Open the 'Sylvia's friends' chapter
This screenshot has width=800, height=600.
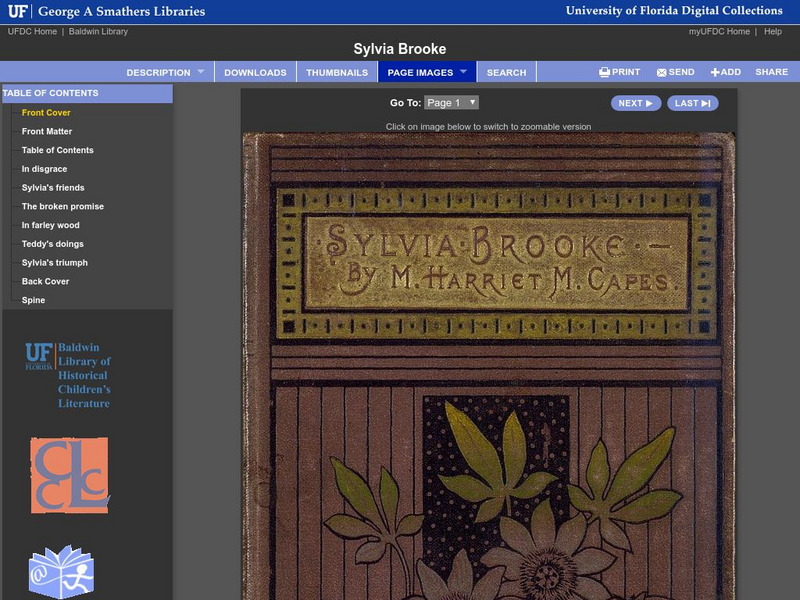(53, 188)
